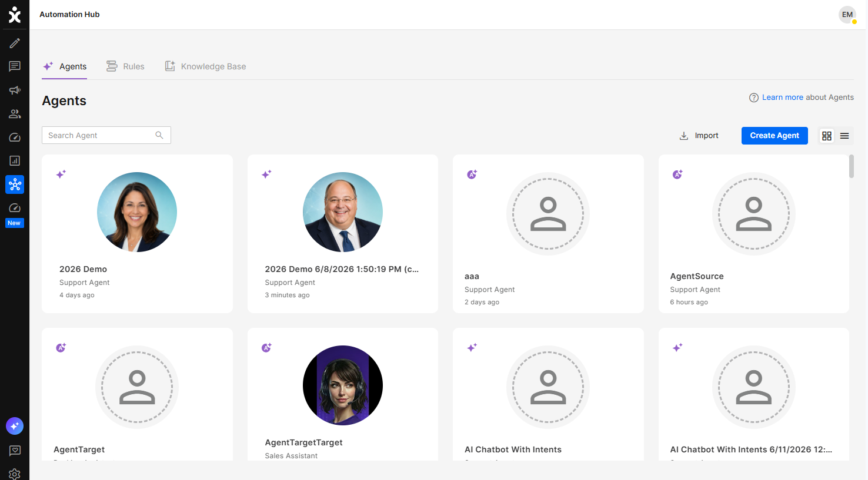This screenshot has height=480, width=868.
Task: Click the help question mark icon
Action: (753, 98)
